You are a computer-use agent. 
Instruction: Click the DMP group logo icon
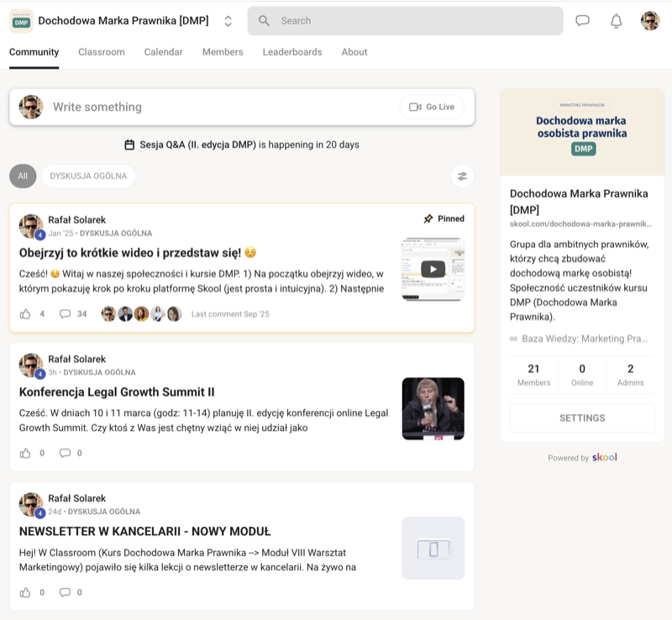pyautogui.click(x=21, y=21)
